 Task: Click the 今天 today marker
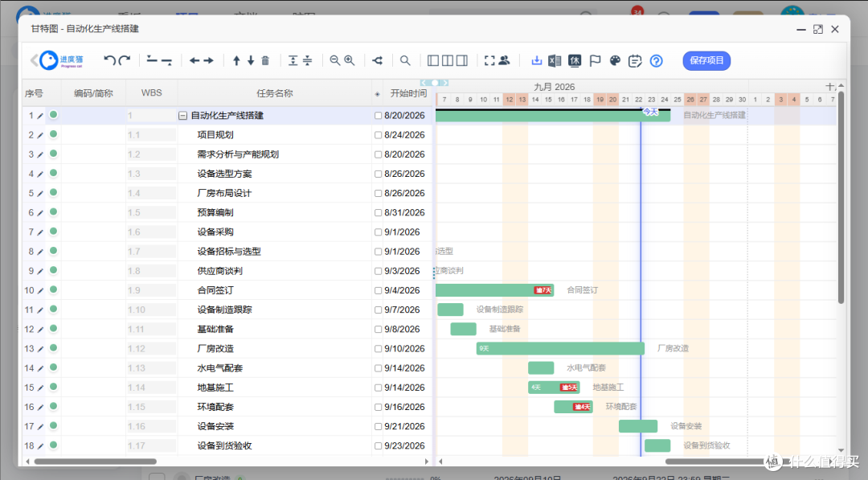[x=650, y=112]
